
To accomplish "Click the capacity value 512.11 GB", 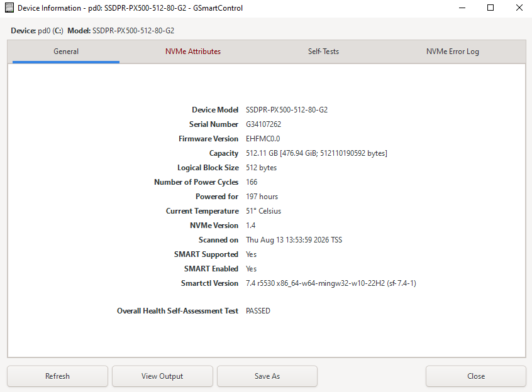I will pos(316,153).
